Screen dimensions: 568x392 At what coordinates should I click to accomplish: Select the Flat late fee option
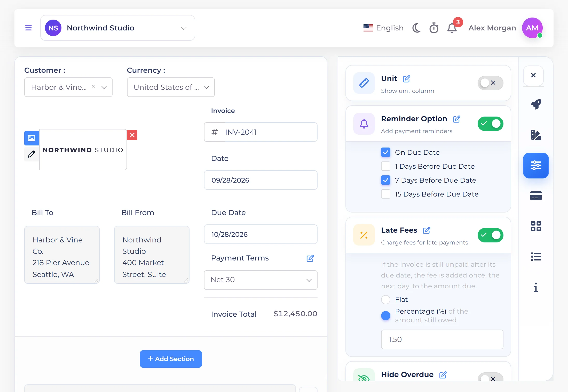(386, 299)
